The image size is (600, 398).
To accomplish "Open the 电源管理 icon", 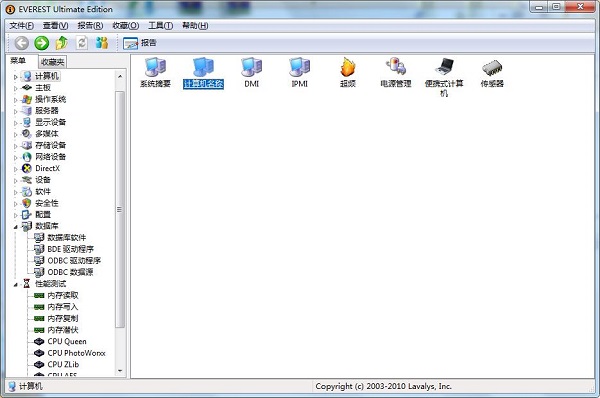I will pos(396,73).
